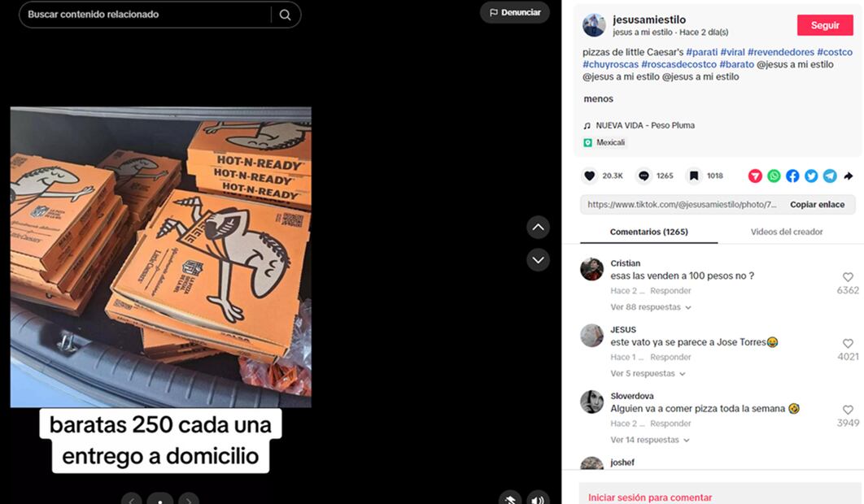The width and height of the screenshot is (864, 504).
Task: Go to next post with down arrow
Action: [x=538, y=260]
